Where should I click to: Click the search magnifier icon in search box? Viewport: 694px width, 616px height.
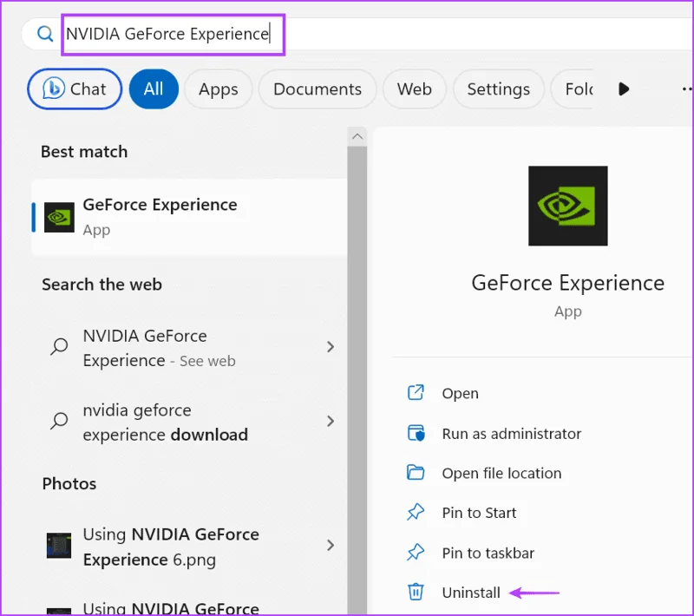click(45, 34)
